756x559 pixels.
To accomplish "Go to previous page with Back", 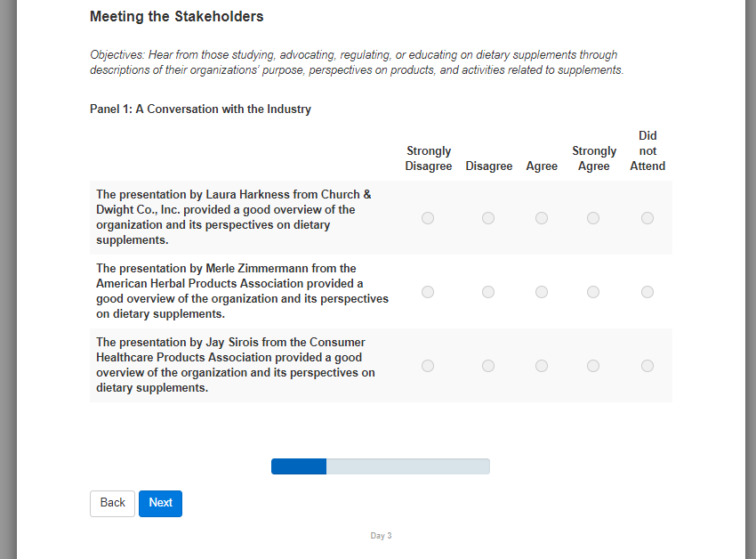I will pyautogui.click(x=113, y=503).
